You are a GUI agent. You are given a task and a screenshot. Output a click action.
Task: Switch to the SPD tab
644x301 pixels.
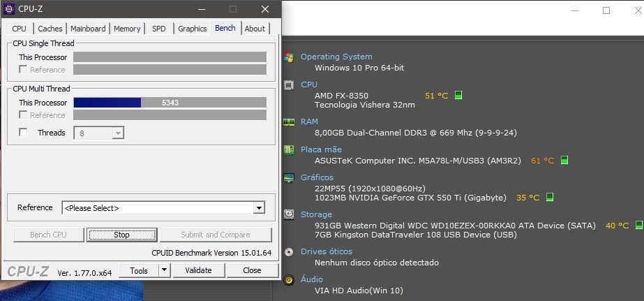(x=159, y=29)
